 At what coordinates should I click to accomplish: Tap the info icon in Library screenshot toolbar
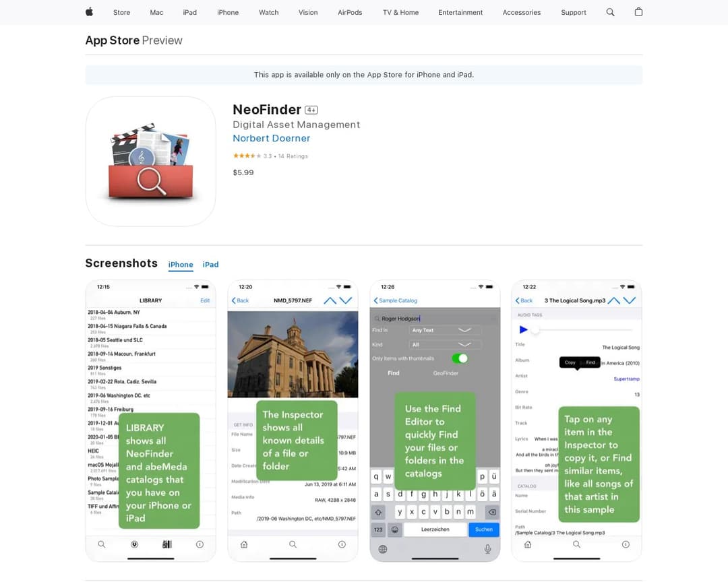200,544
